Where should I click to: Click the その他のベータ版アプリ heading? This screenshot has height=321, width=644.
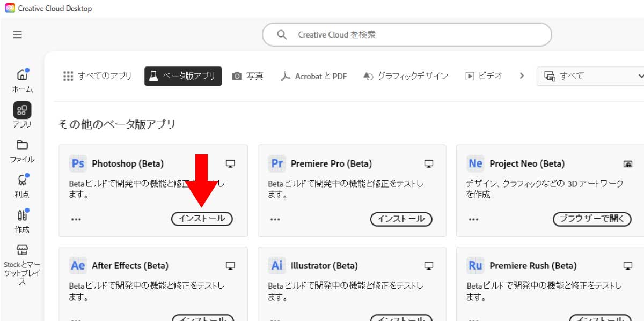[117, 124]
